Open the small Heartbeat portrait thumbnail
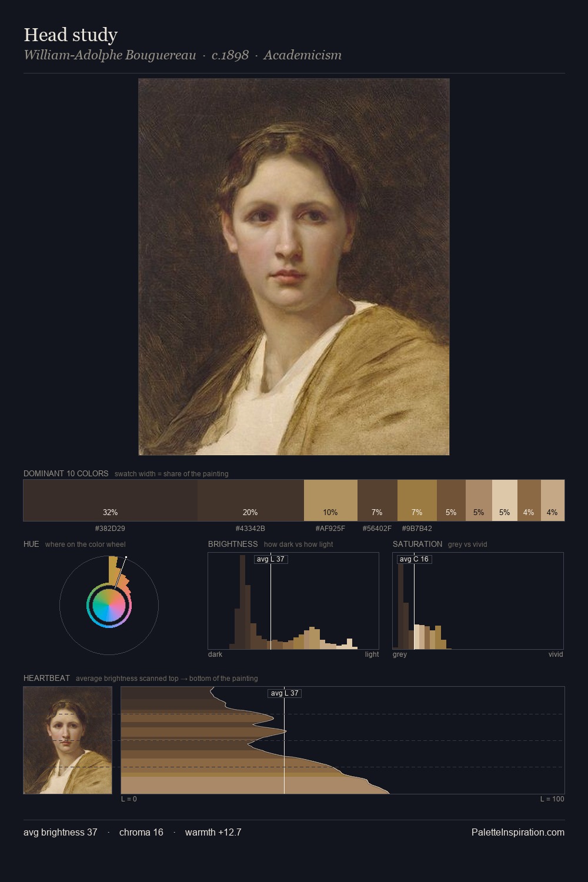 point(68,740)
